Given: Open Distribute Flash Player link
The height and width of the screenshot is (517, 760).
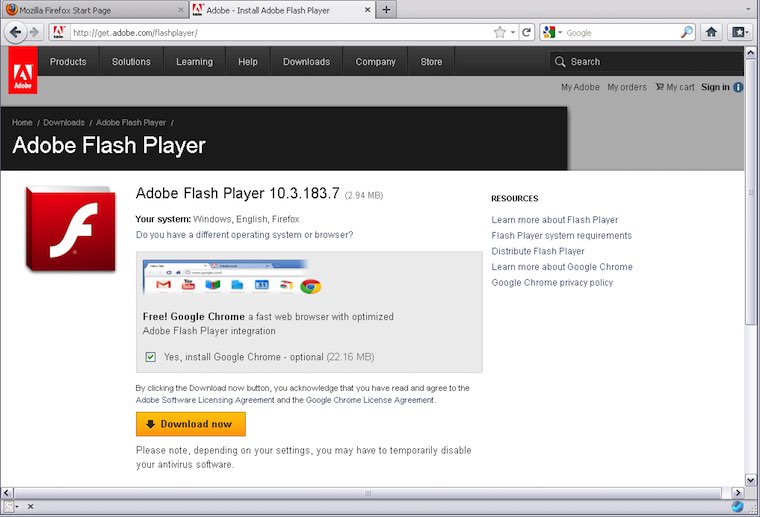Looking at the screenshot, I should click(x=538, y=251).
